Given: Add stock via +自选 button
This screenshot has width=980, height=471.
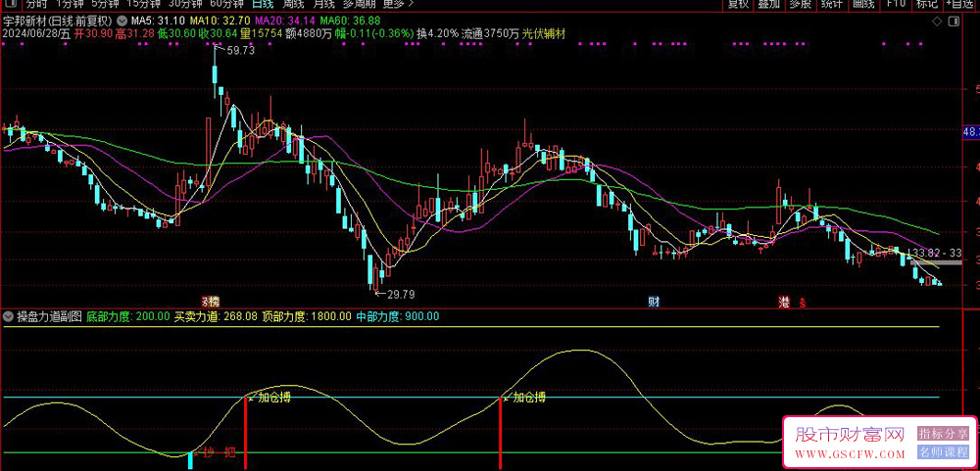Looking at the screenshot, I should pos(962,4).
